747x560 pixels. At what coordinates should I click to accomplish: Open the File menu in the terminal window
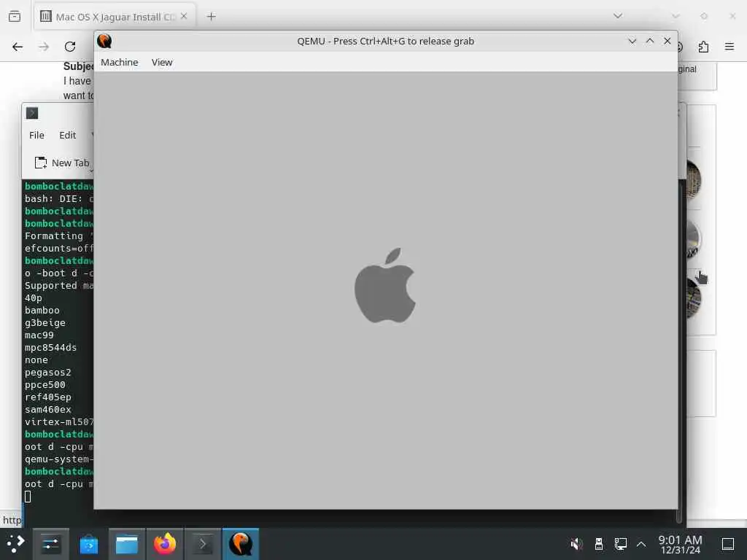pos(36,135)
